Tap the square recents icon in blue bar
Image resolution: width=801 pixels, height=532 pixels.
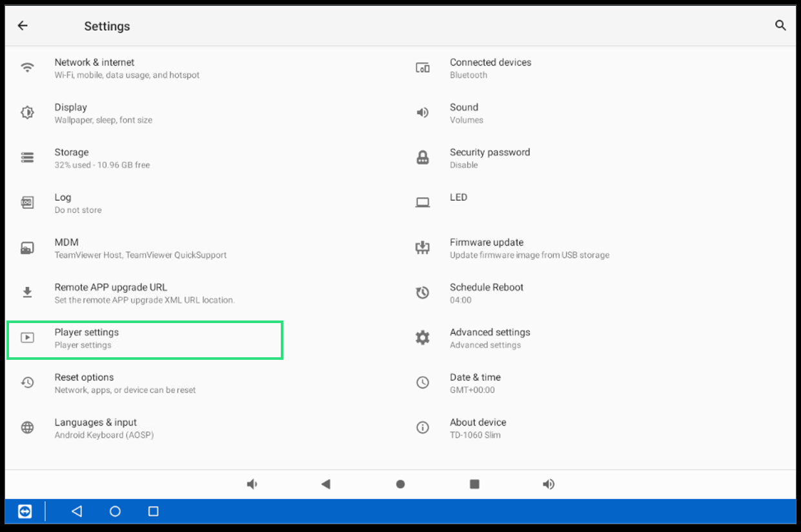point(153,511)
